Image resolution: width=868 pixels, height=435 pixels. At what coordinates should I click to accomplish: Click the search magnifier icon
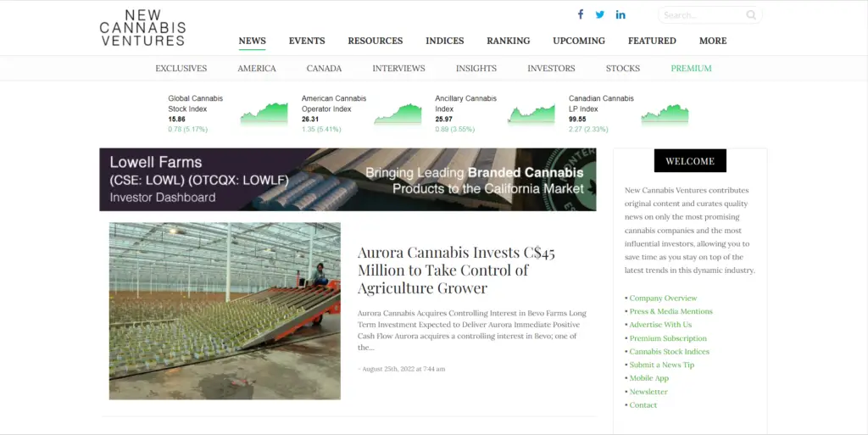coord(751,15)
